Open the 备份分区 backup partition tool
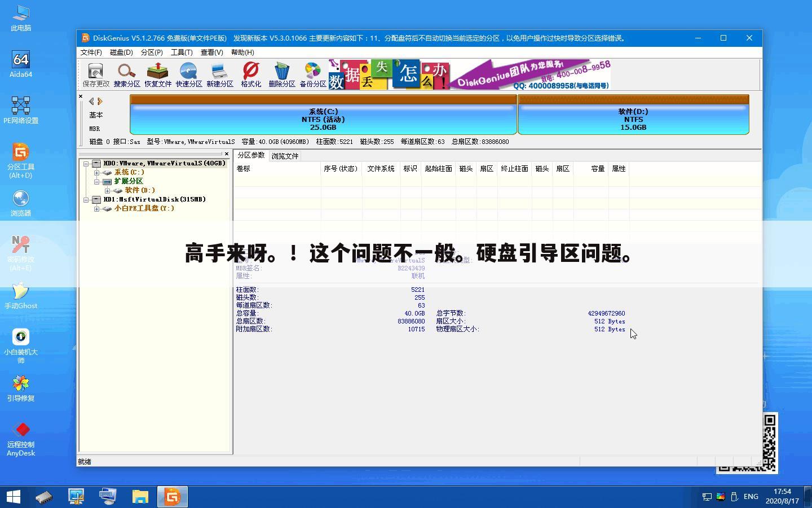 (x=313, y=75)
